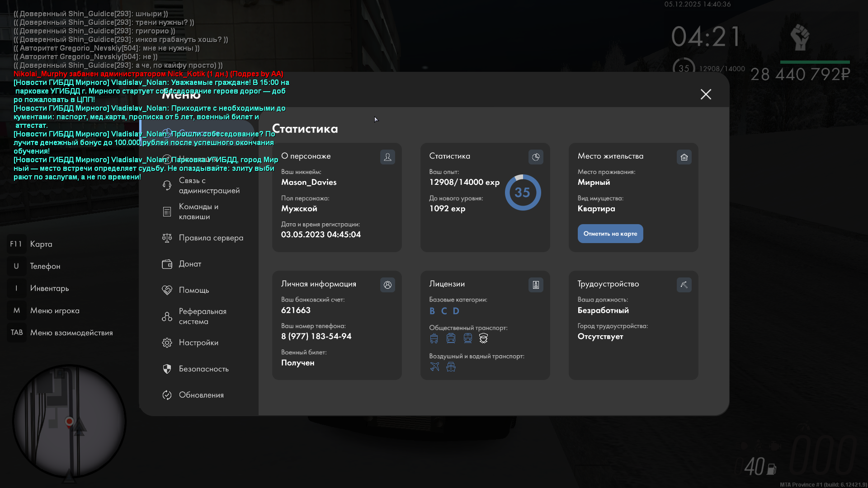This screenshot has height=488, width=868.
Task: Select the refresh-check icon near Обновления
Action: [167, 395]
